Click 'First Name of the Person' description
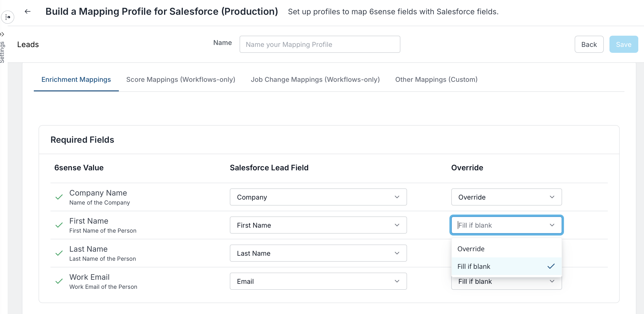This screenshot has height=314, width=644. 103,231
